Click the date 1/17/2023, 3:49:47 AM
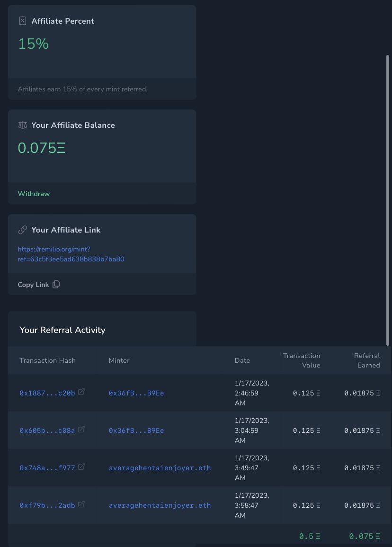392x547 pixels. point(252,468)
